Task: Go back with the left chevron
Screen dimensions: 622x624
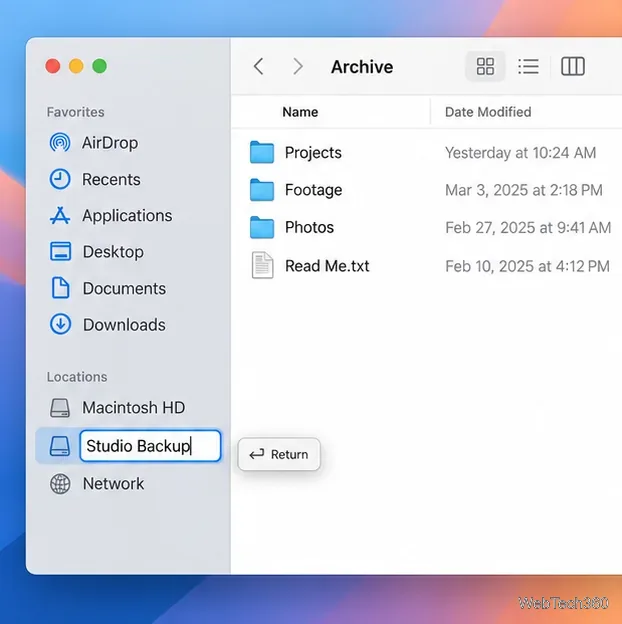Action: 259,66
